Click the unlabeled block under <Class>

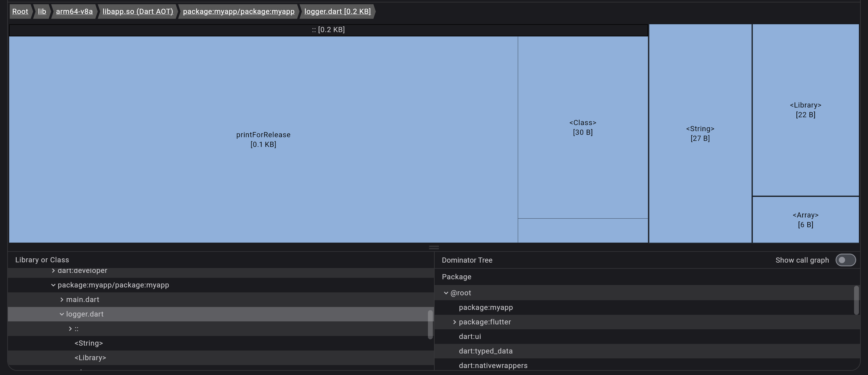pos(583,231)
